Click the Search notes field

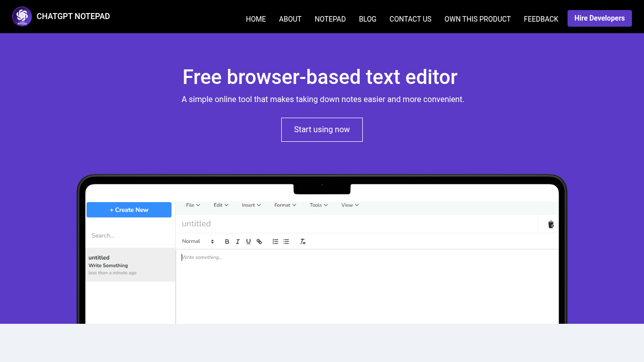point(130,235)
